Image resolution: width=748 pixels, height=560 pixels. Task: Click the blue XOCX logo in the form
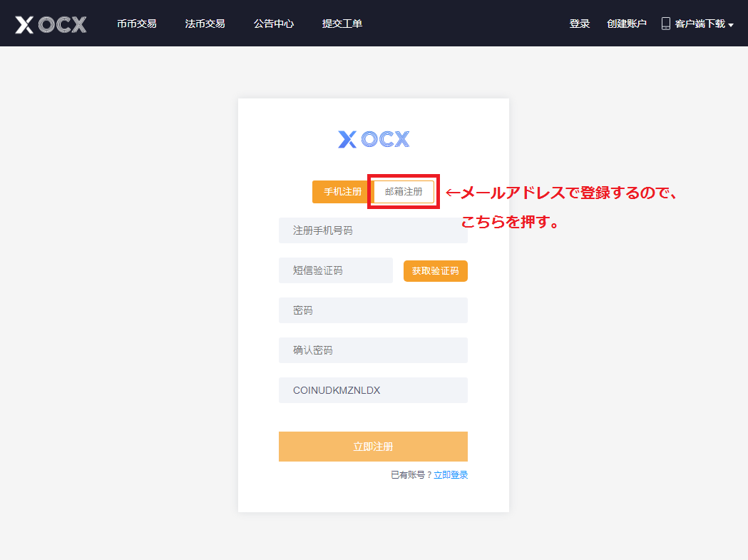click(x=374, y=139)
